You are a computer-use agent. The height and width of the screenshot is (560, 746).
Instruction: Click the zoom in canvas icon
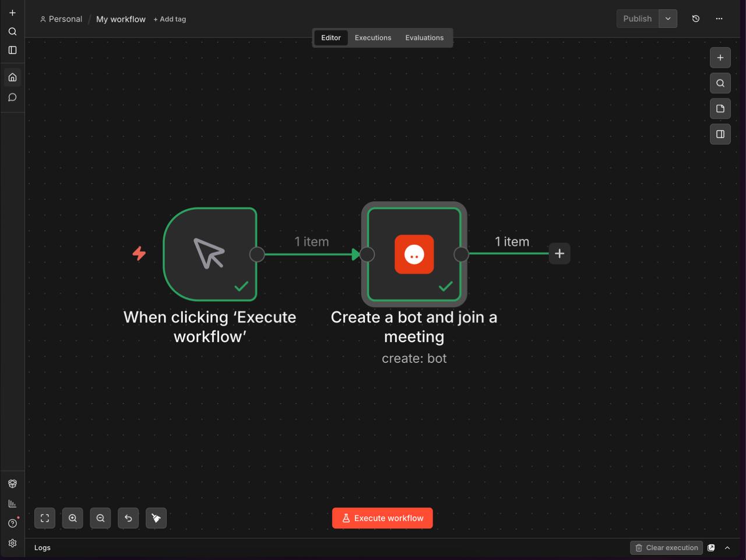(x=73, y=518)
